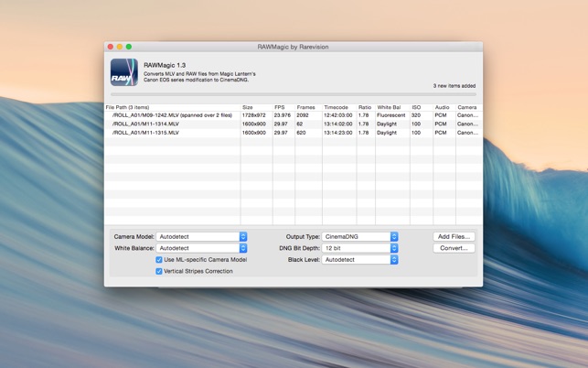Close the RAWMagic window with red button

click(111, 47)
